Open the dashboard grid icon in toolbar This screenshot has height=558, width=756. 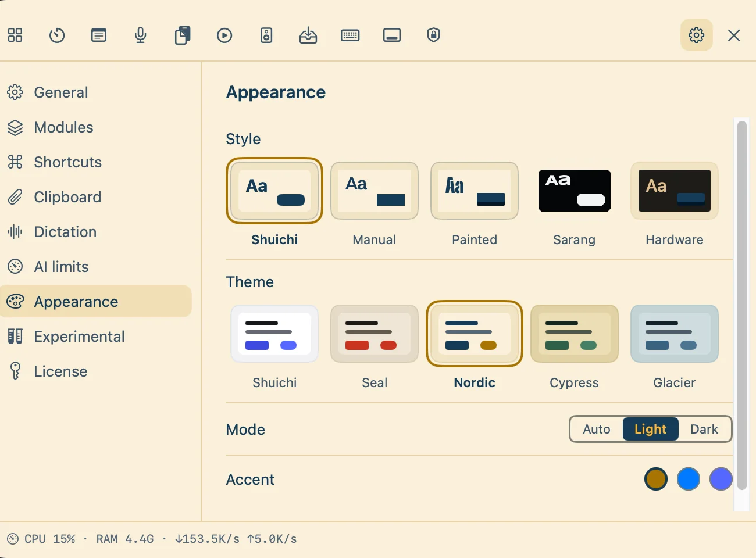pos(15,35)
